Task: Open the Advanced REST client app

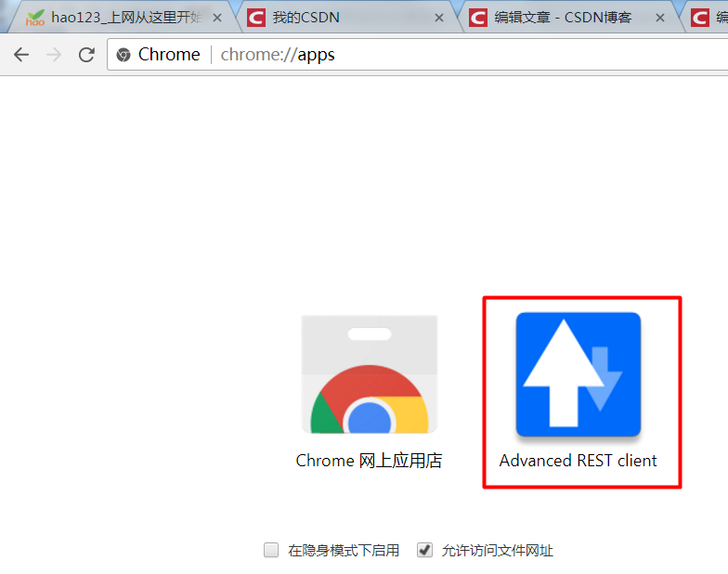Action: pos(578,374)
